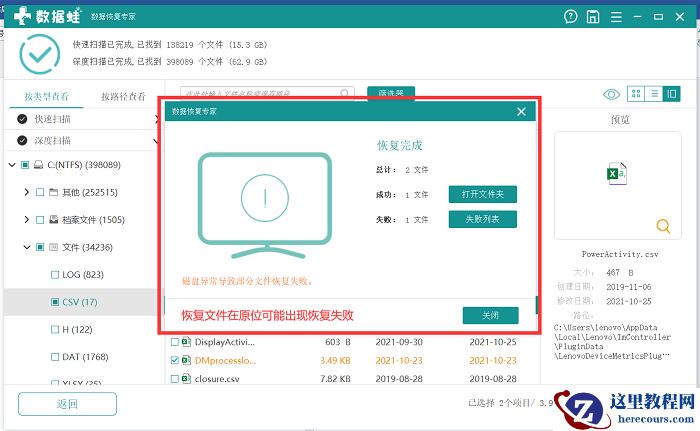This screenshot has height=431, width=700.
Task: Click the 其他 folder icon
Action: tap(54, 192)
